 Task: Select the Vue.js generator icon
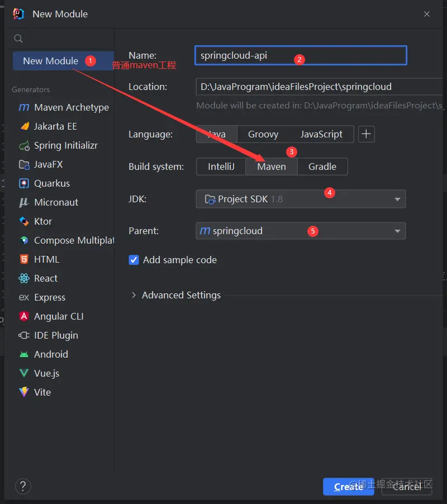(24, 373)
